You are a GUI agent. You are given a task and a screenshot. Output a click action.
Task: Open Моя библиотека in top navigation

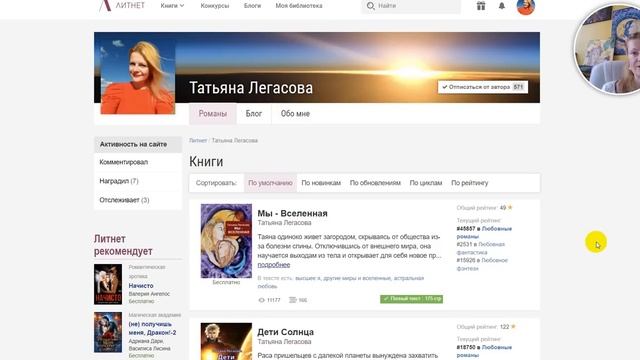pos(299,6)
